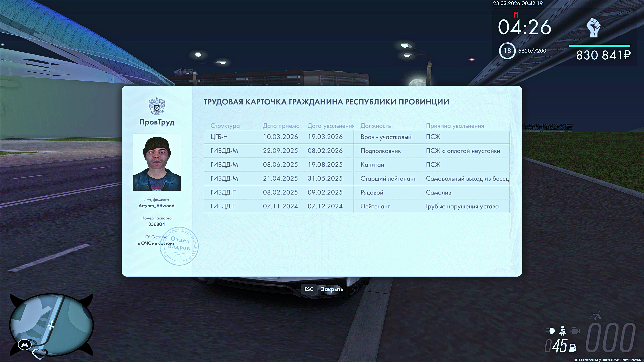Click the fuel pump icon

pyautogui.click(x=573, y=348)
